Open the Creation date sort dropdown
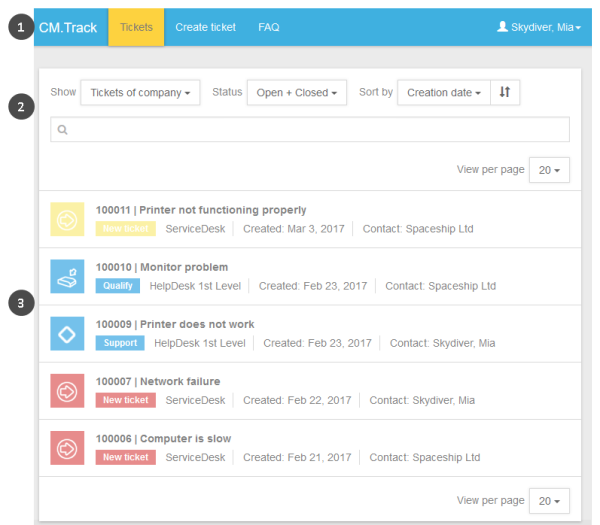The image size is (600, 525). 443,93
